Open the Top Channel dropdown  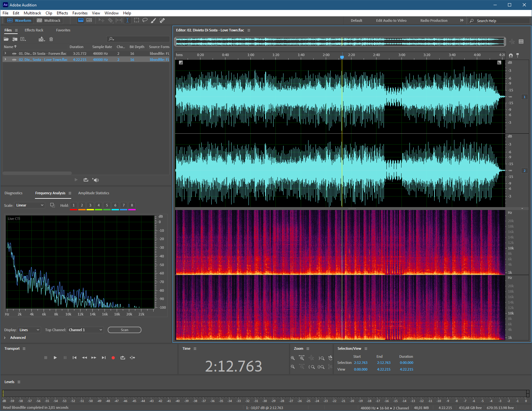(x=85, y=330)
